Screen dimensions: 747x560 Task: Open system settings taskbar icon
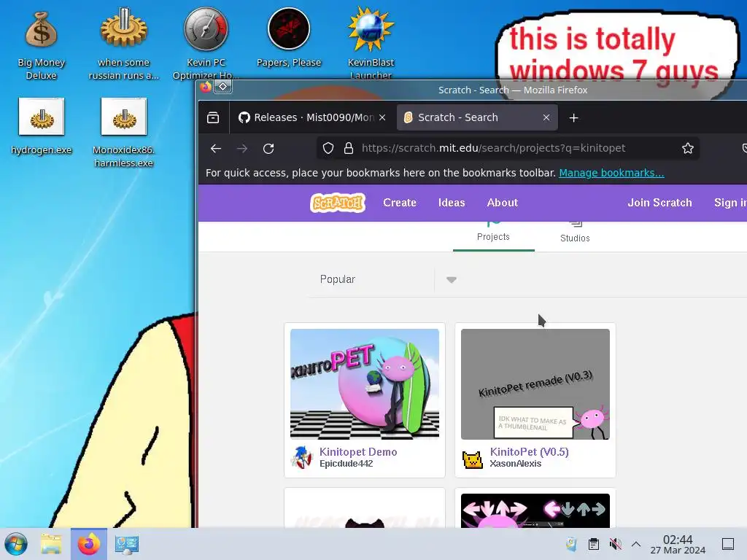127,544
